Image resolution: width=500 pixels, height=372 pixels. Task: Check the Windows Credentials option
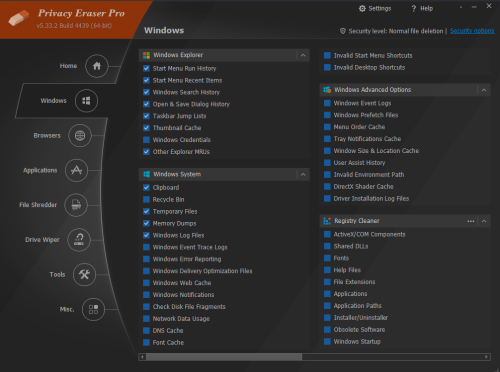point(146,140)
